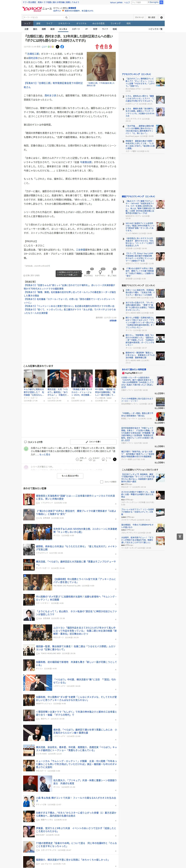Open the みんなの意見 tab
Screen dimensions: 186x868
98,24
